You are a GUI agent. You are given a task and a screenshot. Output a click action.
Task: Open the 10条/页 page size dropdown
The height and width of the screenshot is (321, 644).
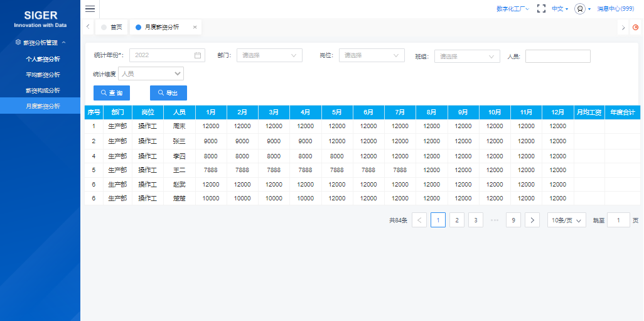coord(566,220)
